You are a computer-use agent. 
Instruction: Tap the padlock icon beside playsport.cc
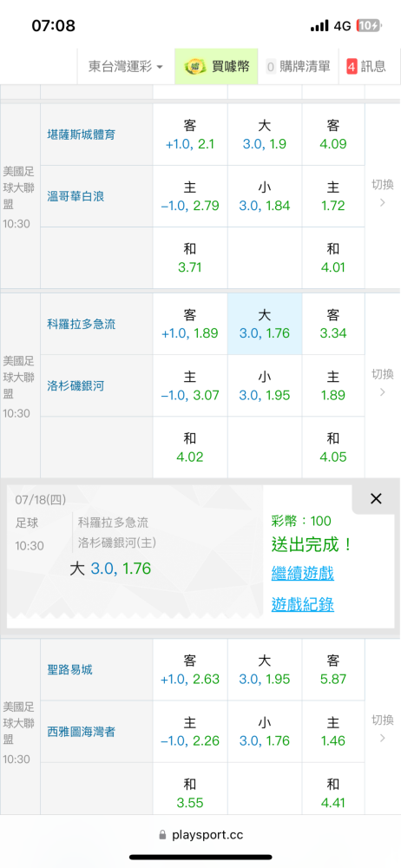[x=162, y=835]
